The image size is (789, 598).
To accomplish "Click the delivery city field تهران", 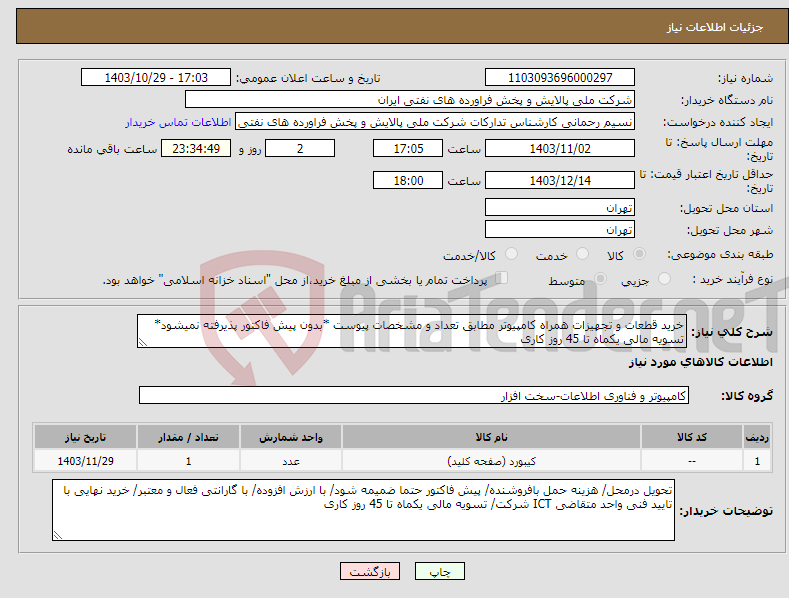I will (x=560, y=230).
